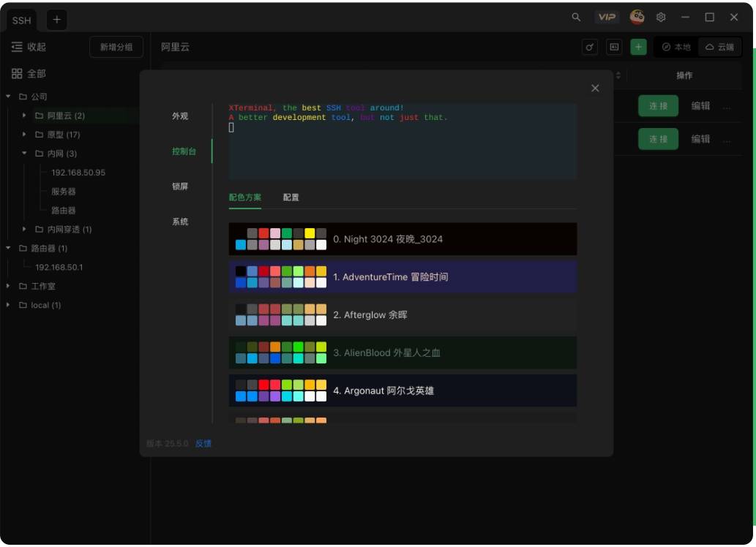
Task: Select host 192.168.50.95 in the tree
Action: coord(78,173)
